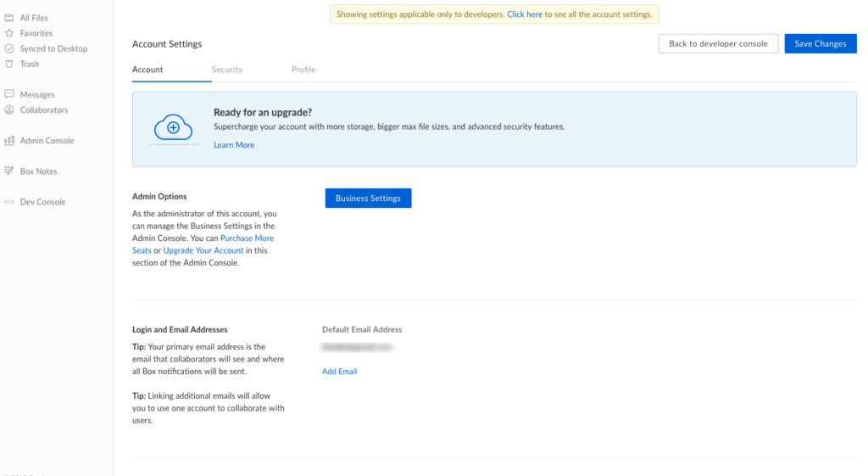Click the blurred default email address
This screenshot has width=868, height=476.
[357, 347]
